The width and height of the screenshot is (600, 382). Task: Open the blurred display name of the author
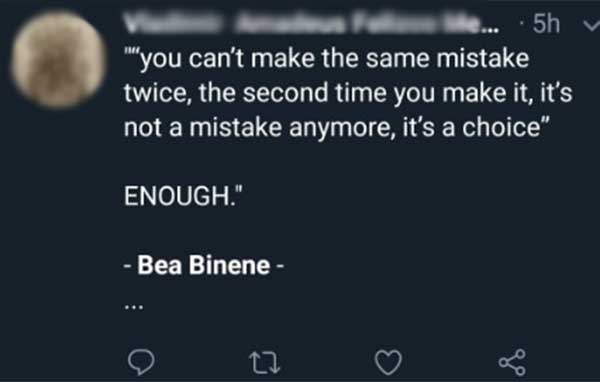(304, 25)
